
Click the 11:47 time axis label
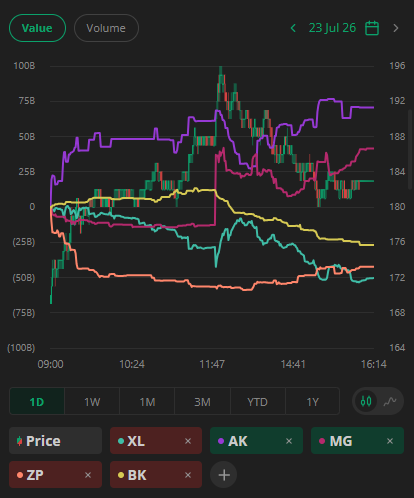pos(212,364)
